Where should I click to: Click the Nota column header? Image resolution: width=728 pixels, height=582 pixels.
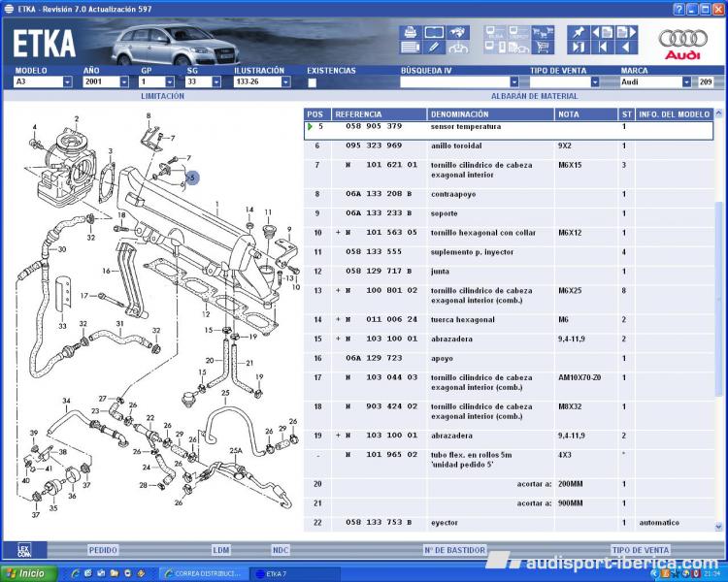click(586, 114)
